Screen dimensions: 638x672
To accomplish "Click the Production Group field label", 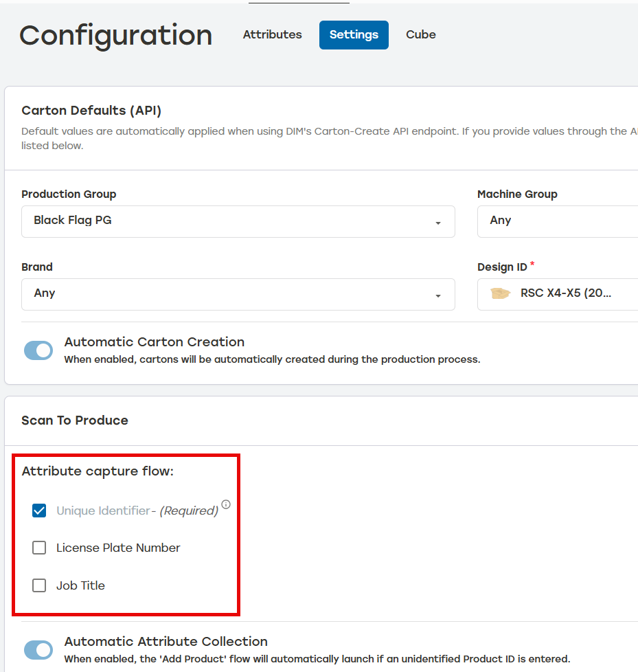I will pyautogui.click(x=69, y=194).
